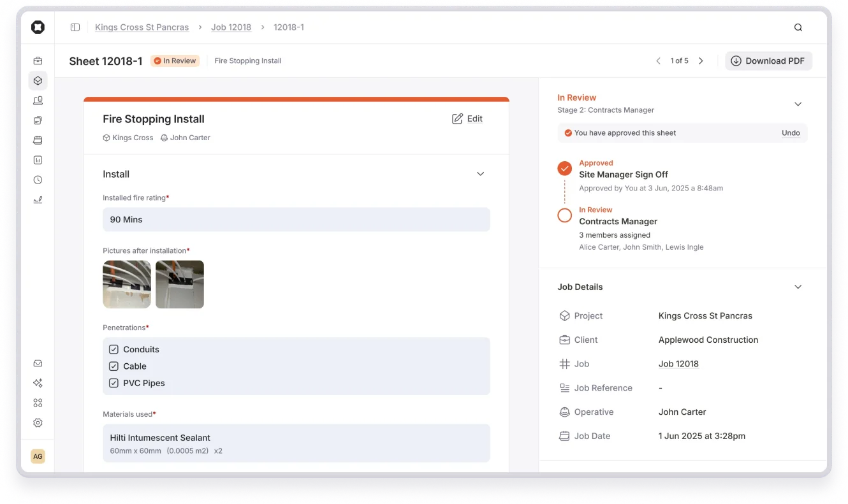Viewport: 848px width, 504px height.
Task: Click 'Alice Carter, John Smith, Lewis Ingle' text
Action: [x=641, y=247]
